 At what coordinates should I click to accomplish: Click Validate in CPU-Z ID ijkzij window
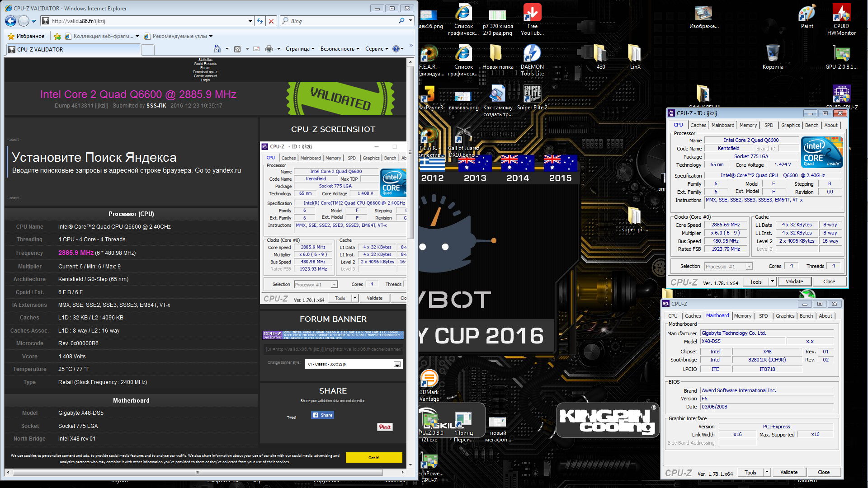(794, 282)
